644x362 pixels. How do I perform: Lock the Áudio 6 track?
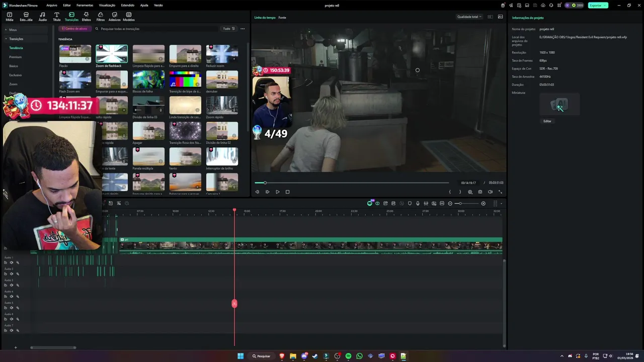6,319
